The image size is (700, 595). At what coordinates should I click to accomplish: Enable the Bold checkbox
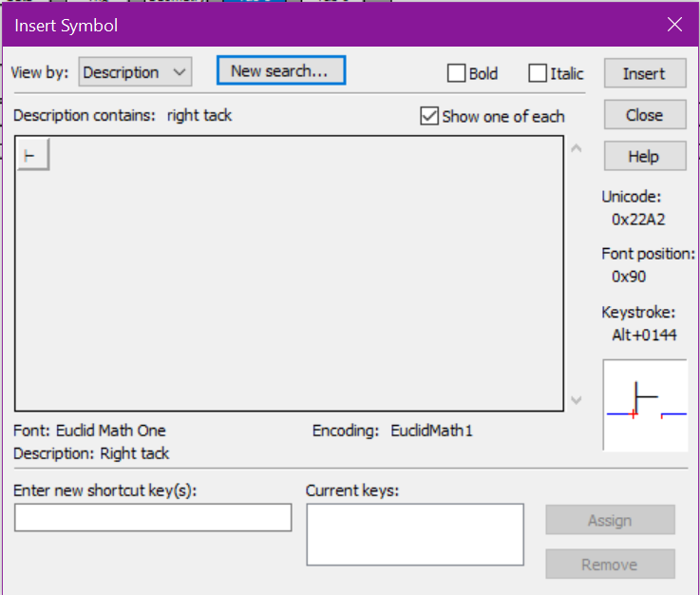(457, 73)
